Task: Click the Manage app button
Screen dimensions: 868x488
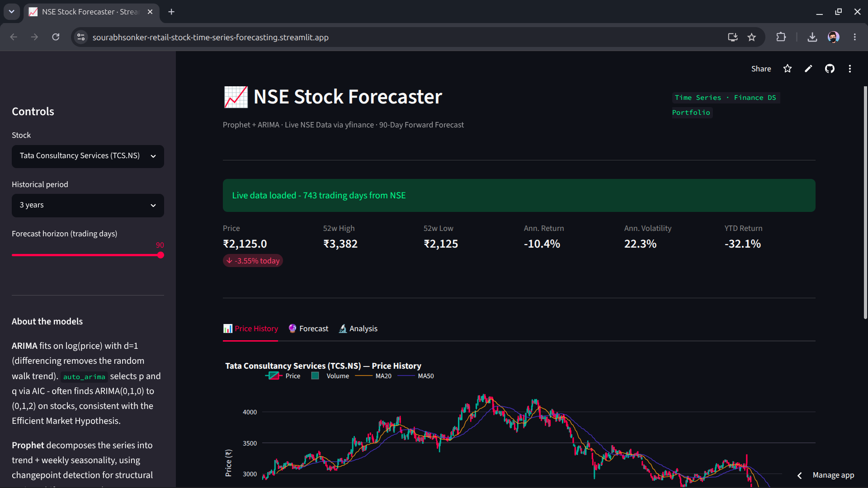Action: (x=833, y=475)
